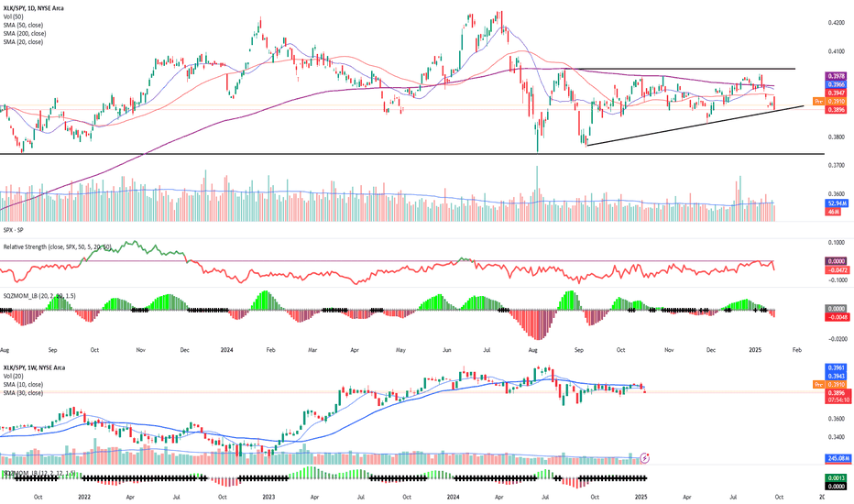
Task: Click the lightning bolt icon on the weekly chart
Action: pyautogui.click(x=645, y=457)
